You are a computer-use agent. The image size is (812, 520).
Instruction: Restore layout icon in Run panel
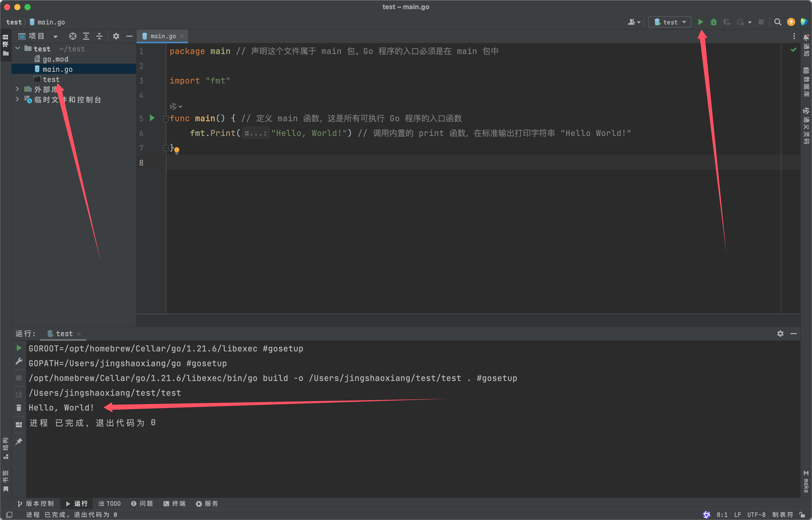19,425
